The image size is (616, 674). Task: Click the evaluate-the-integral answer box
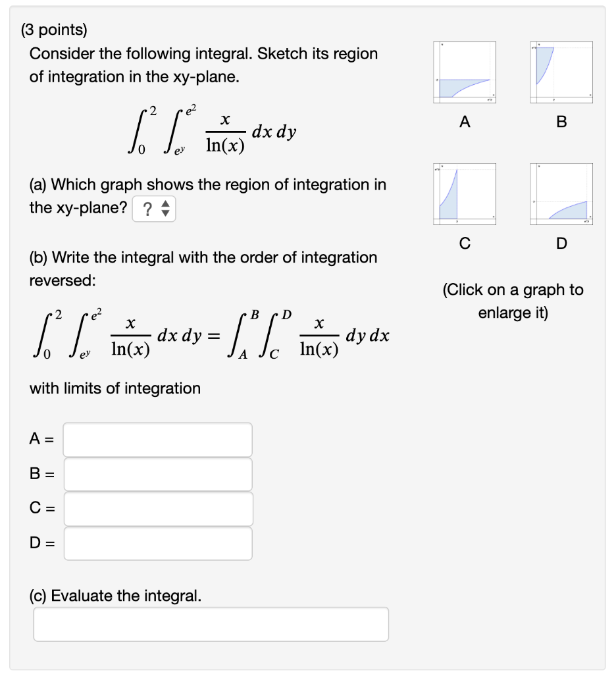point(211,623)
